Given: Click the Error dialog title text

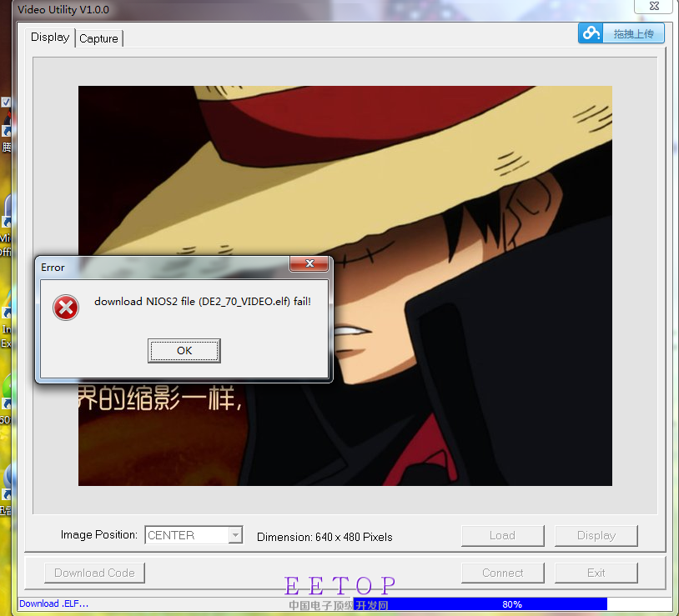Looking at the screenshot, I should pos(53,268).
